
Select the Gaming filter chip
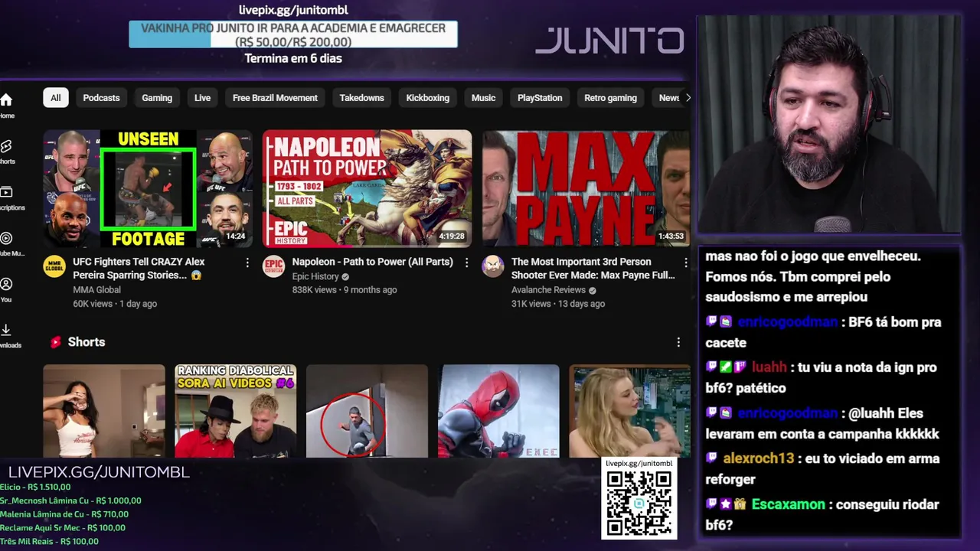click(x=157, y=98)
